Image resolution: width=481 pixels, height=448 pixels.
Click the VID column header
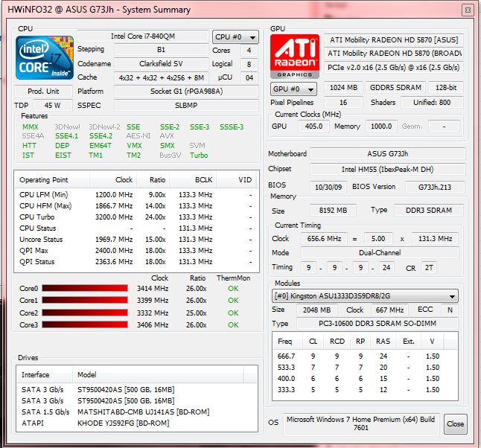click(x=235, y=179)
